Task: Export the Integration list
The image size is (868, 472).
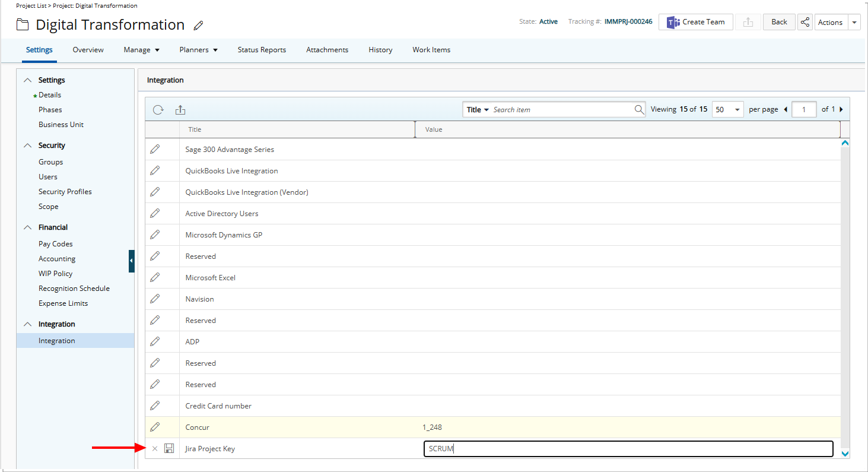Action: pyautogui.click(x=180, y=110)
